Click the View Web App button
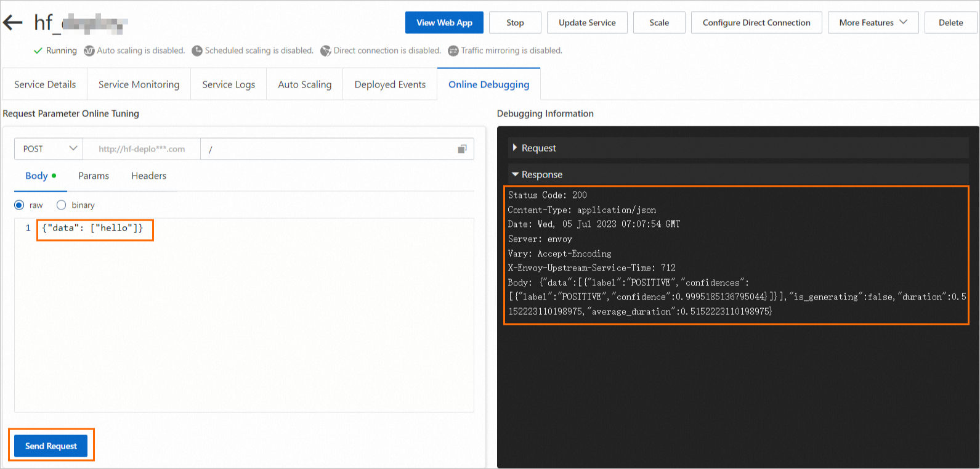Screen dimensions: 980x469 point(444,23)
